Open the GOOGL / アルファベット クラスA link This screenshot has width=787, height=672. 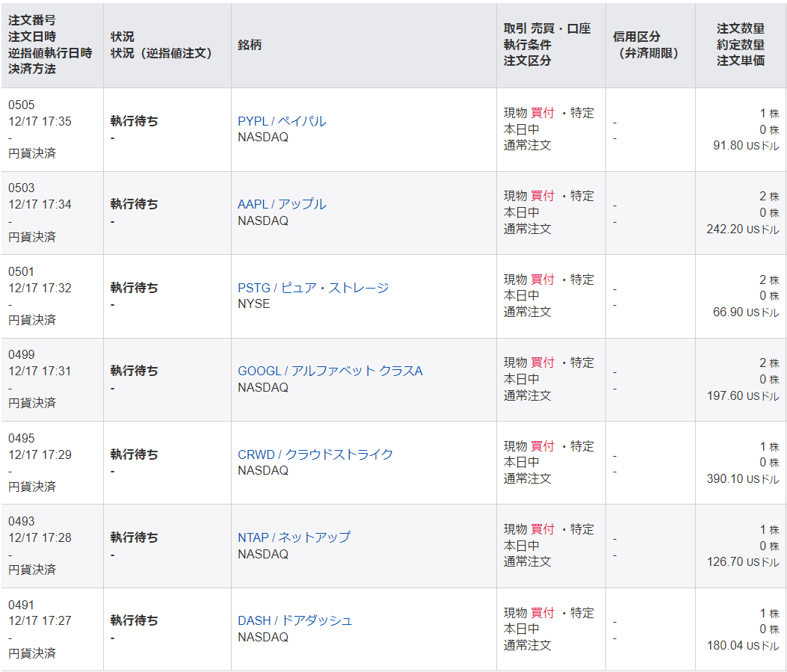point(330,371)
